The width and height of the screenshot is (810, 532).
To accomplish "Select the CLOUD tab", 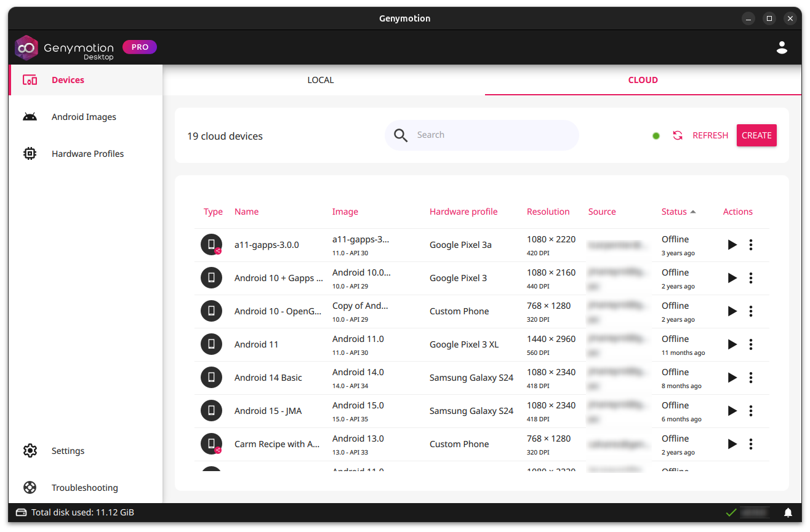I will [x=643, y=79].
